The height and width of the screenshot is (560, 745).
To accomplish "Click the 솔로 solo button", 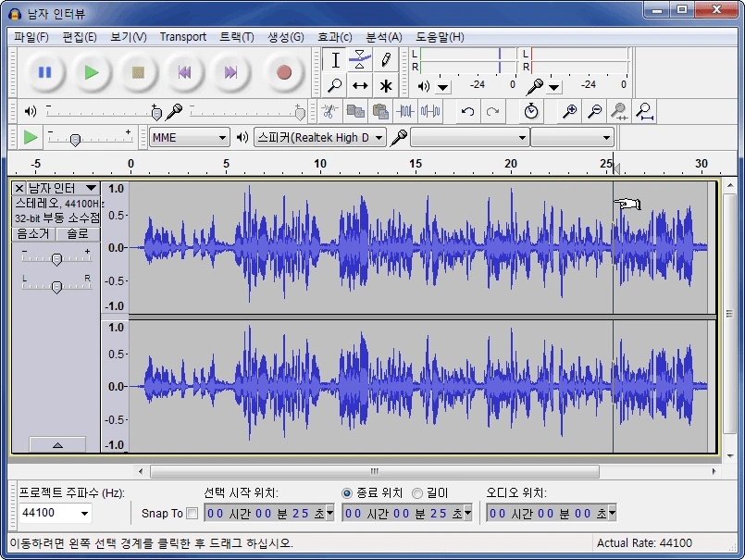I will tap(78, 233).
